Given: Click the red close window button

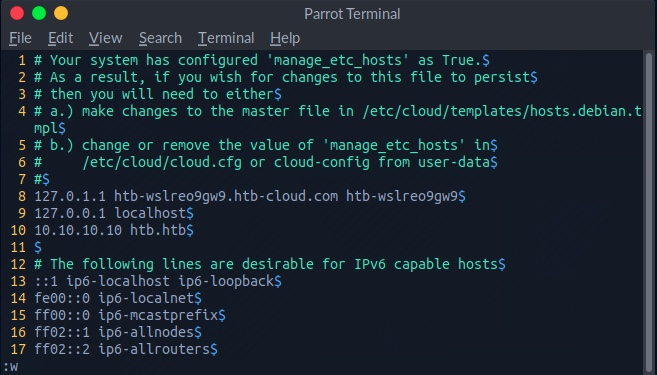Looking at the screenshot, I should [x=17, y=13].
